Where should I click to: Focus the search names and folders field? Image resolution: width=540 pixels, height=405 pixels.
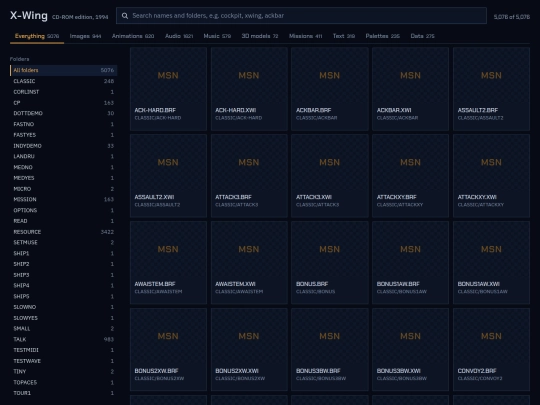pos(301,16)
